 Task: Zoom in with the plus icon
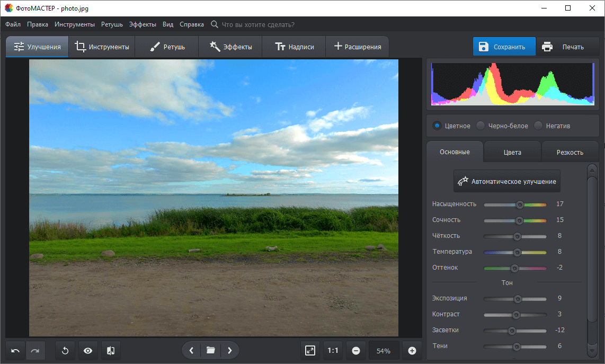tap(412, 351)
